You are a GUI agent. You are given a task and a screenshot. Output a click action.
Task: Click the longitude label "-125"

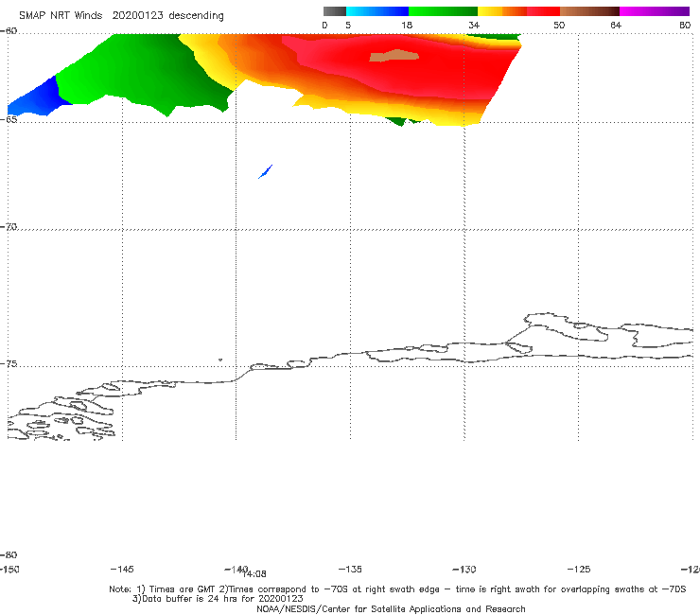[x=579, y=570]
